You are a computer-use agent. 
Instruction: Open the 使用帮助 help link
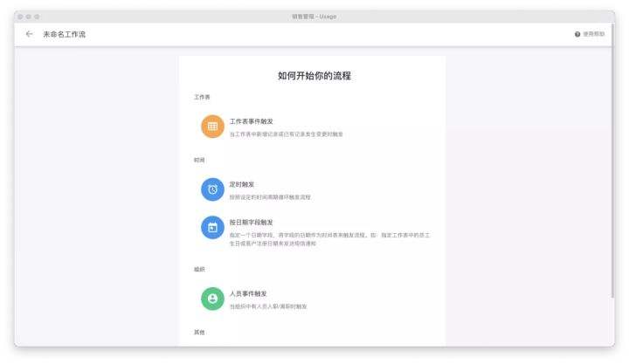(593, 34)
